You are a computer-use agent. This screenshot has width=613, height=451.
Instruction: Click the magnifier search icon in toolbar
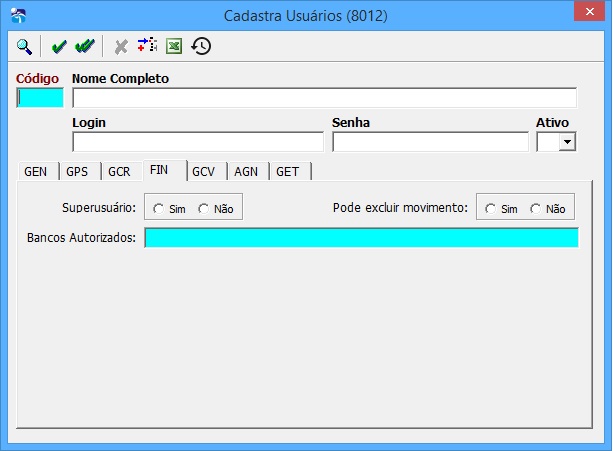tap(24, 47)
